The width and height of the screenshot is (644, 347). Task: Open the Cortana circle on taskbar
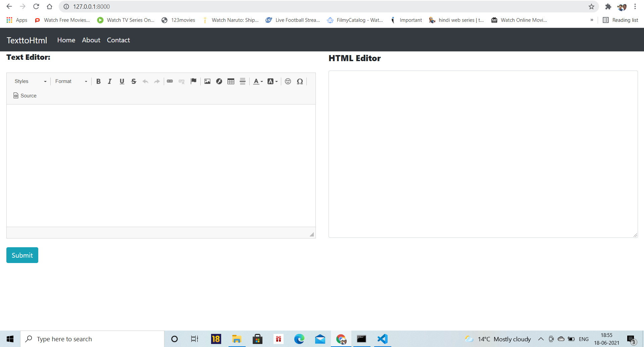tap(175, 339)
